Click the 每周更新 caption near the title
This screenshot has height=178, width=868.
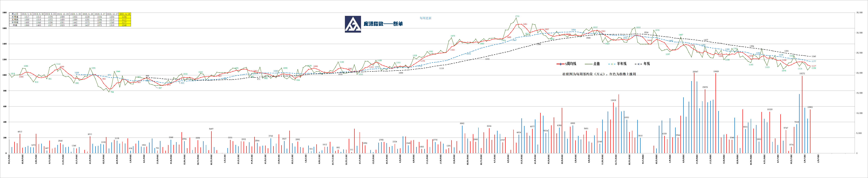(x=426, y=18)
